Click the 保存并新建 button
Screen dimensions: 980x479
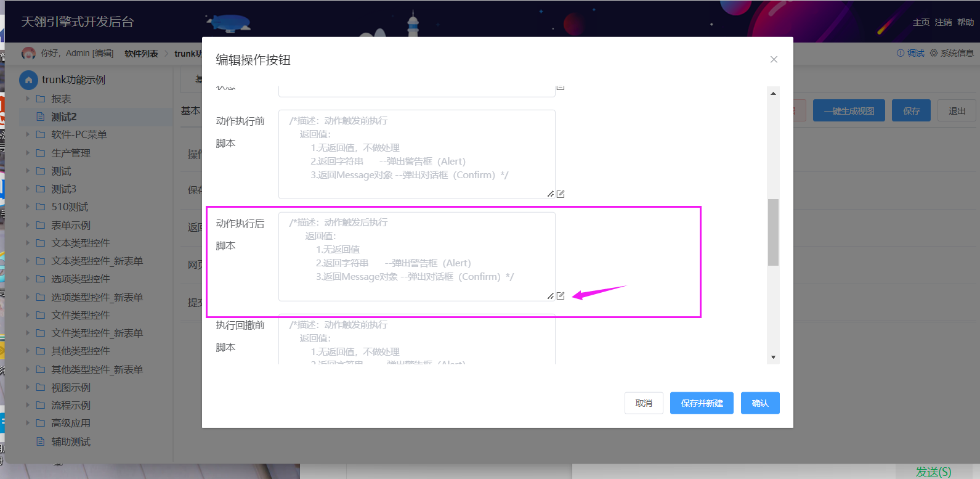coord(702,403)
